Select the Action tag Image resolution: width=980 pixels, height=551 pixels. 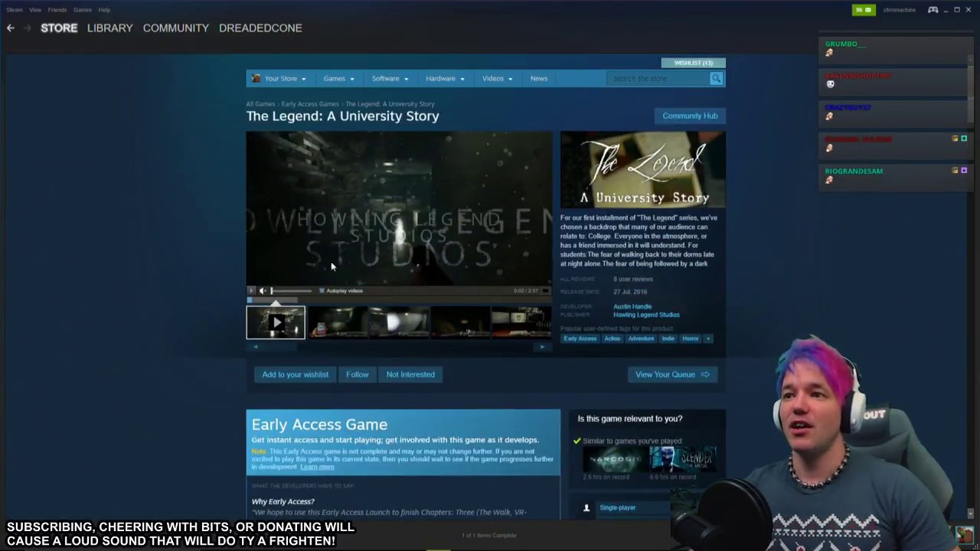(x=612, y=338)
